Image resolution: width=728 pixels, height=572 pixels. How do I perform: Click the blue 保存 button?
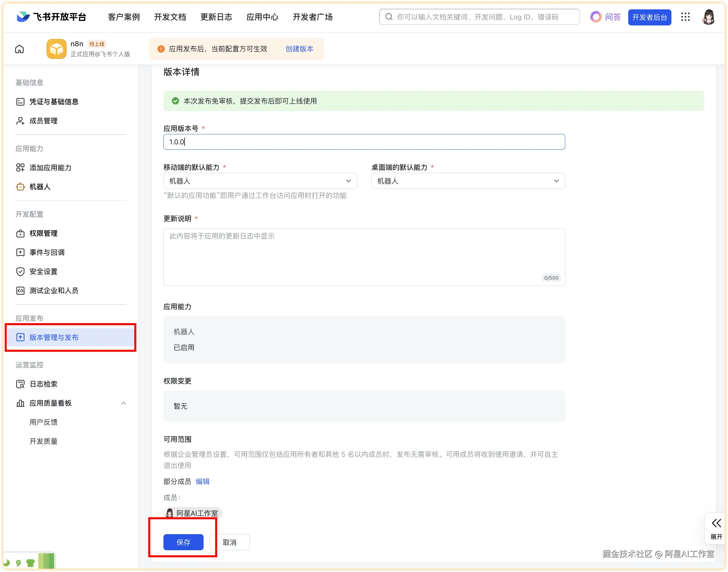click(x=183, y=542)
